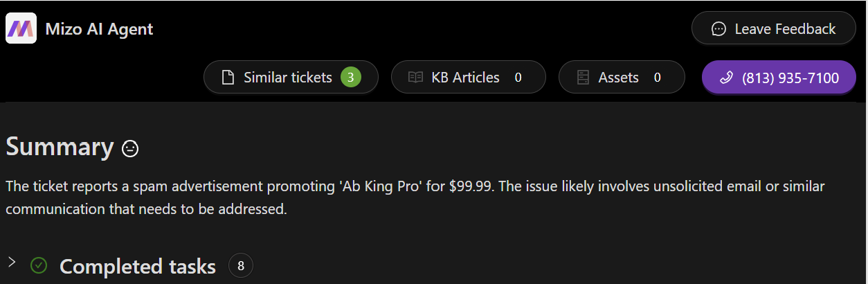Viewport: 868px width, 284px height.
Task: Click the document icon beside Similar tickets
Action: tap(228, 78)
